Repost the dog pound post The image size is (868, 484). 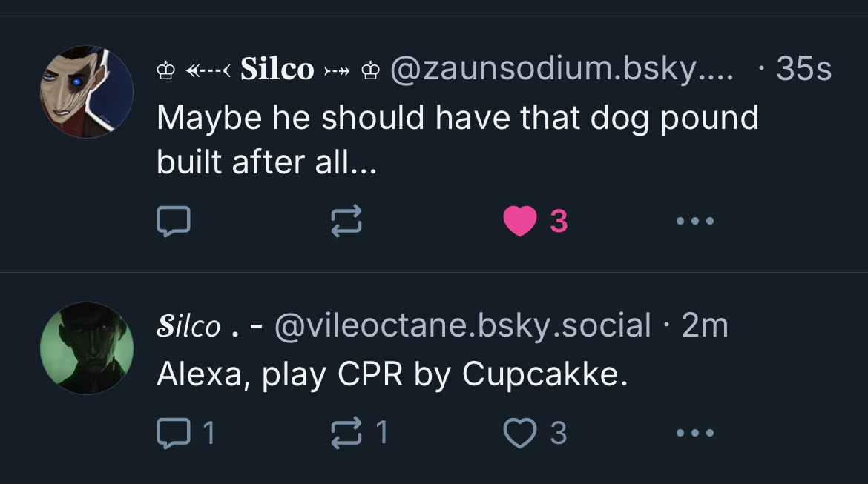346,221
